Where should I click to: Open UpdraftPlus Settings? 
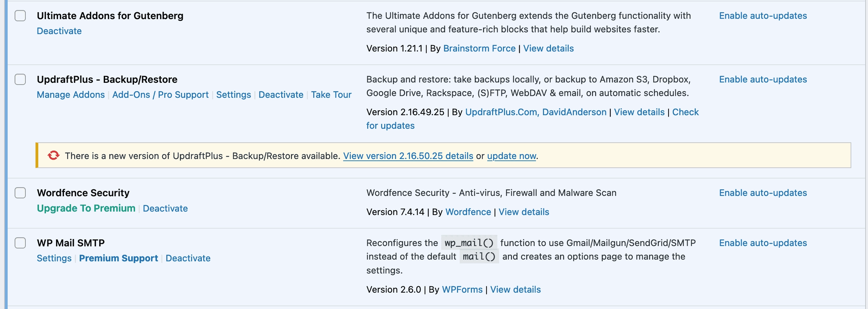[234, 95]
